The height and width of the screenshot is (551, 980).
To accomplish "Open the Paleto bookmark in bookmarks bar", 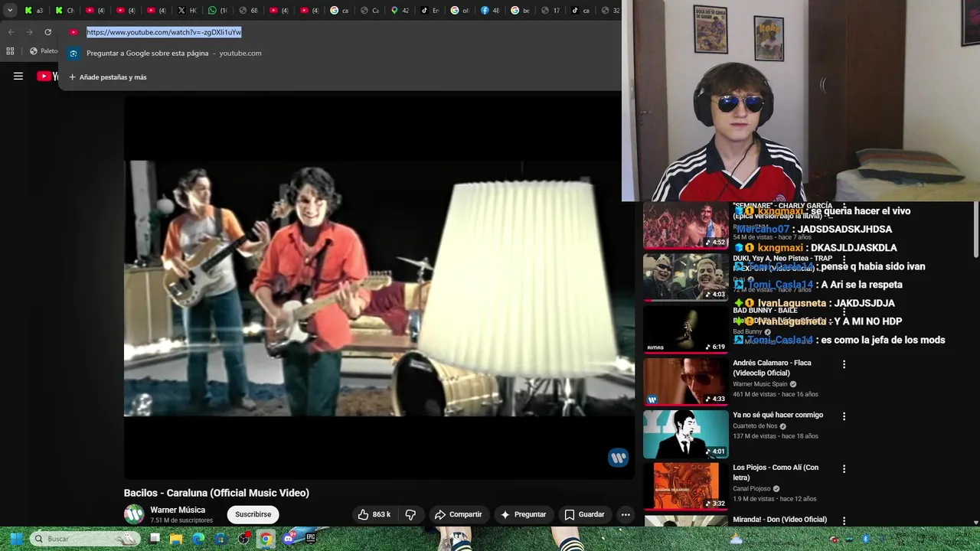I will [44, 51].
